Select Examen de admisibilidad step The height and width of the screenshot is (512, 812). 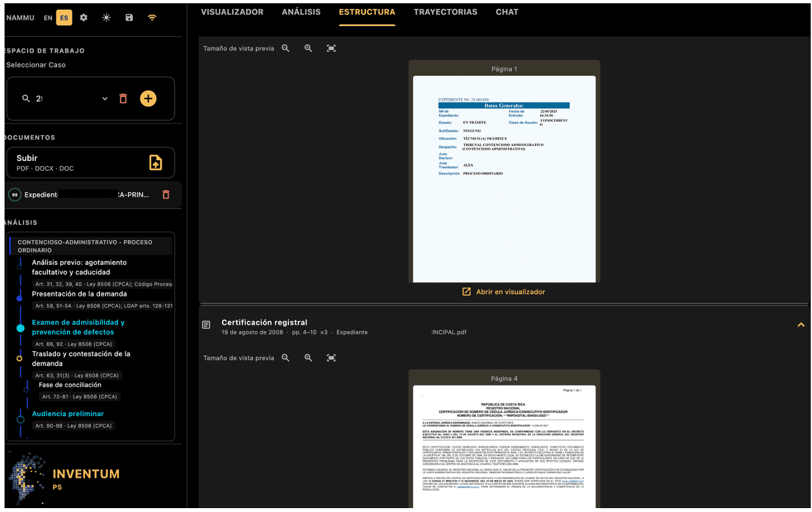click(78, 327)
